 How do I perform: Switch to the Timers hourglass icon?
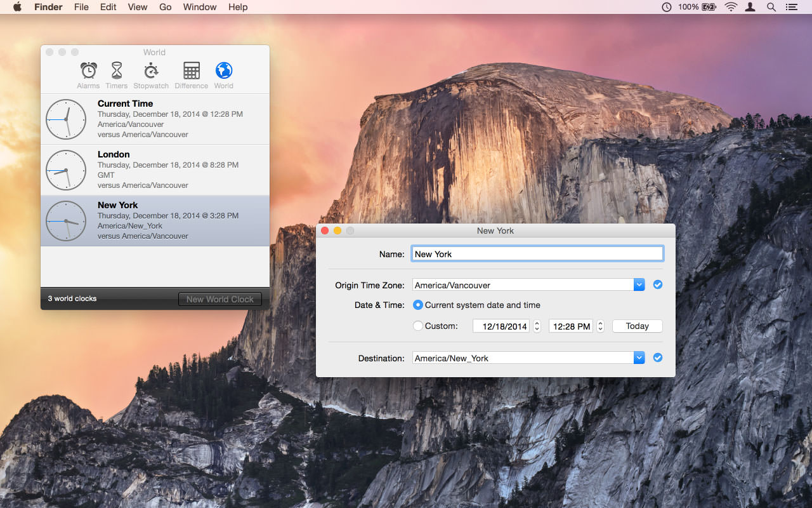click(x=117, y=71)
